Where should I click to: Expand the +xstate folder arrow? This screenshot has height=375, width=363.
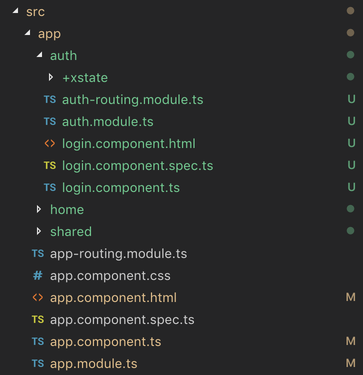click(51, 77)
